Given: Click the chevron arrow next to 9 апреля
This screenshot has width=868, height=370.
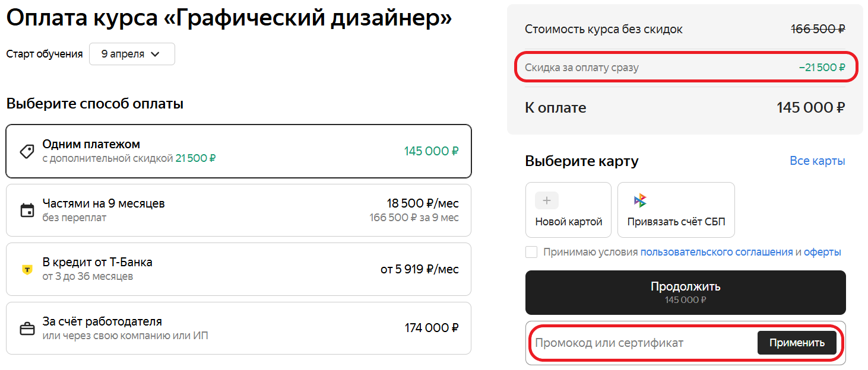Looking at the screenshot, I should (156, 54).
